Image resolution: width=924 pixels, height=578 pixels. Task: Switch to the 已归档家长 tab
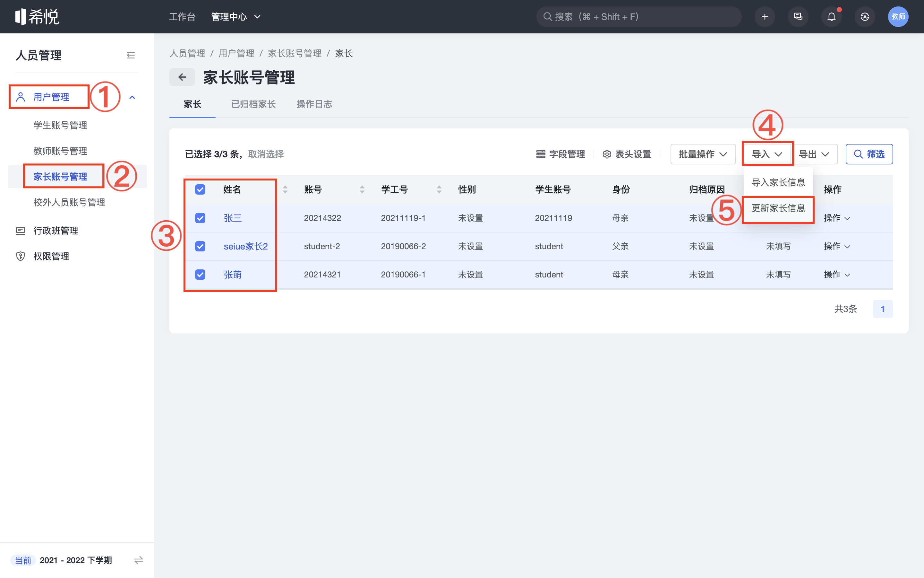pos(253,104)
